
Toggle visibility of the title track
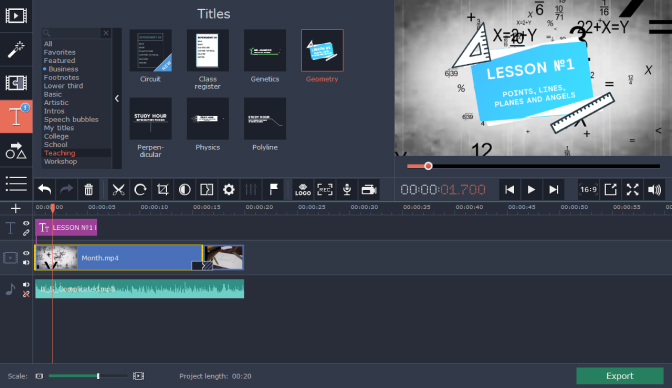pyautogui.click(x=26, y=223)
